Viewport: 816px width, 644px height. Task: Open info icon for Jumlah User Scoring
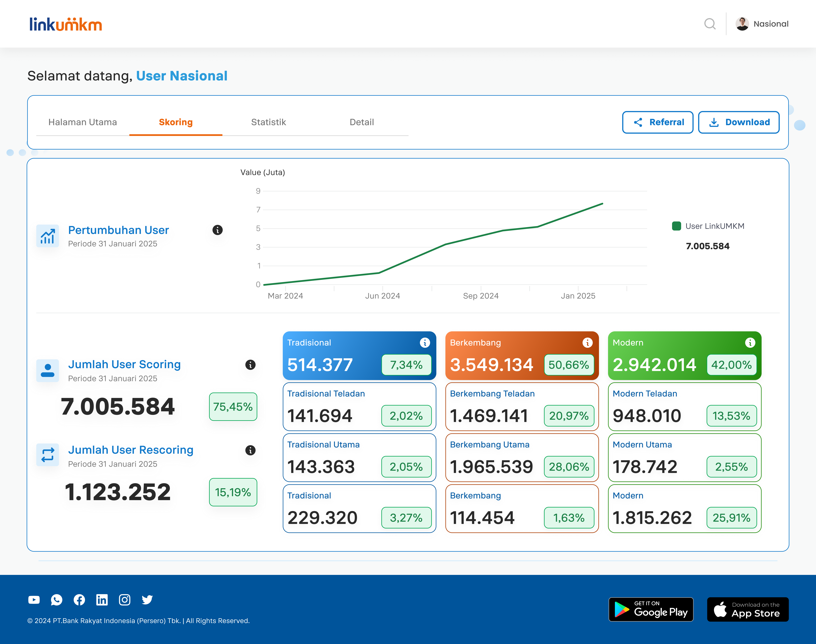(x=250, y=365)
